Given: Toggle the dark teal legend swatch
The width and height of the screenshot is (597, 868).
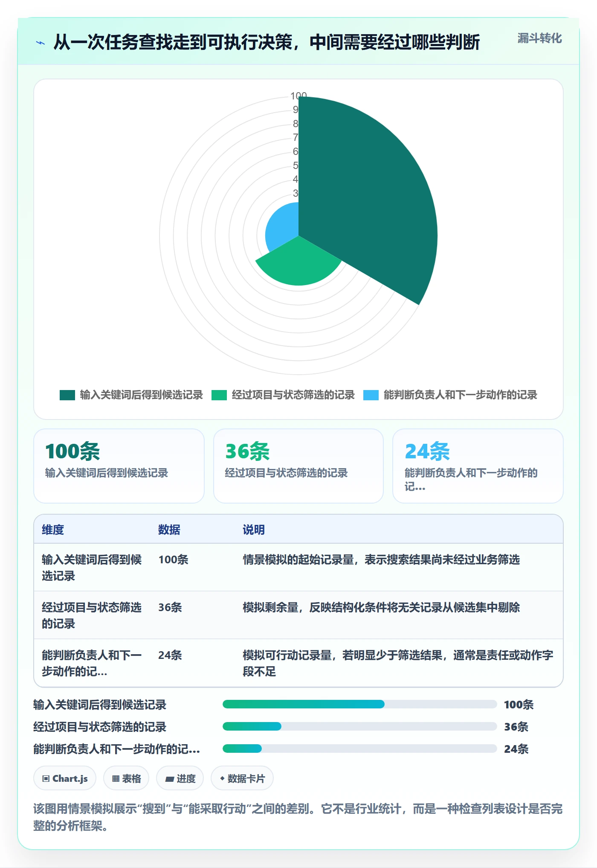Looking at the screenshot, I should tap(67, 395).
